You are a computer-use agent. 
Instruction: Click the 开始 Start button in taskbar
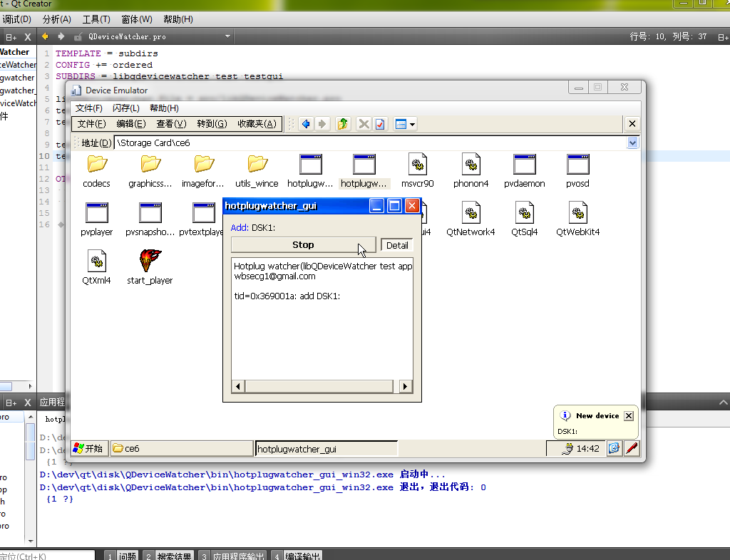tap(89, 449)
